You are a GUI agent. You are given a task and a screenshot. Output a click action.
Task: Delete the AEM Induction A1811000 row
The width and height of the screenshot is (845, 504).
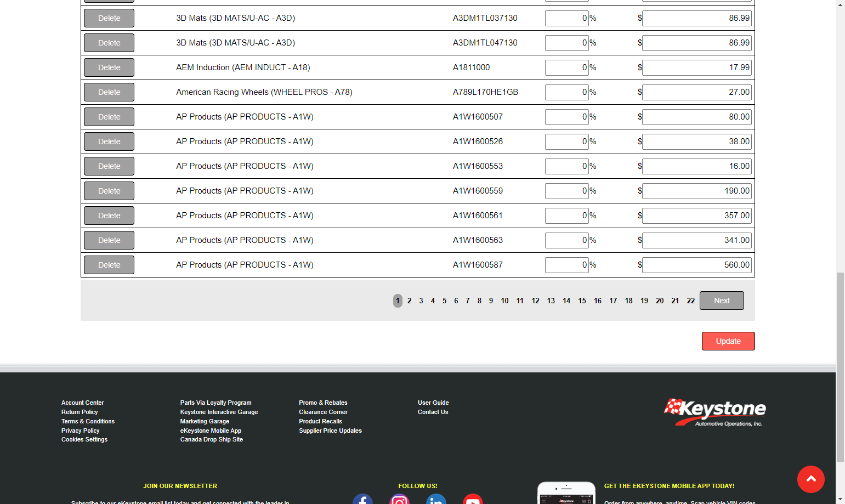[109, 67]
